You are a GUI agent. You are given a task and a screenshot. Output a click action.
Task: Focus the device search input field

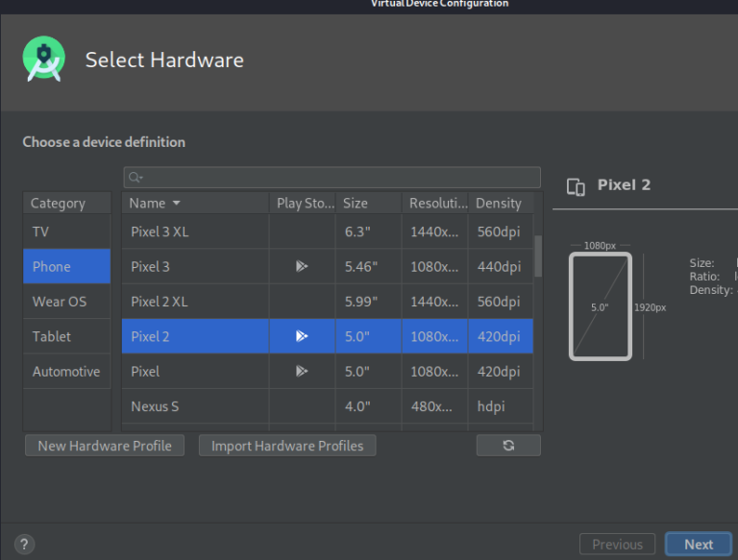332,178
